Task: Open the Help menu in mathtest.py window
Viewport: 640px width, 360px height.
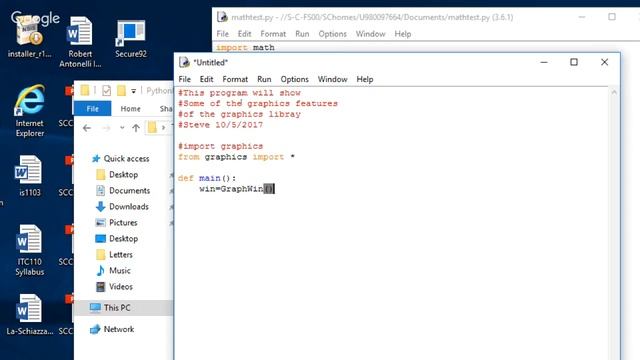Action: click(x=402, y=34)
